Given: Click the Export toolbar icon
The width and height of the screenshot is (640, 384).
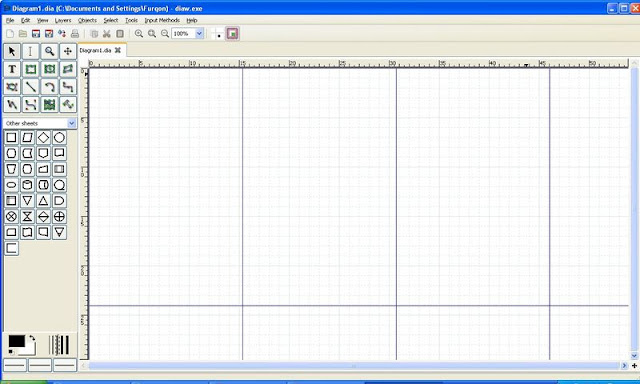Looking at the screenshot, I should click(x=62, y=33).
